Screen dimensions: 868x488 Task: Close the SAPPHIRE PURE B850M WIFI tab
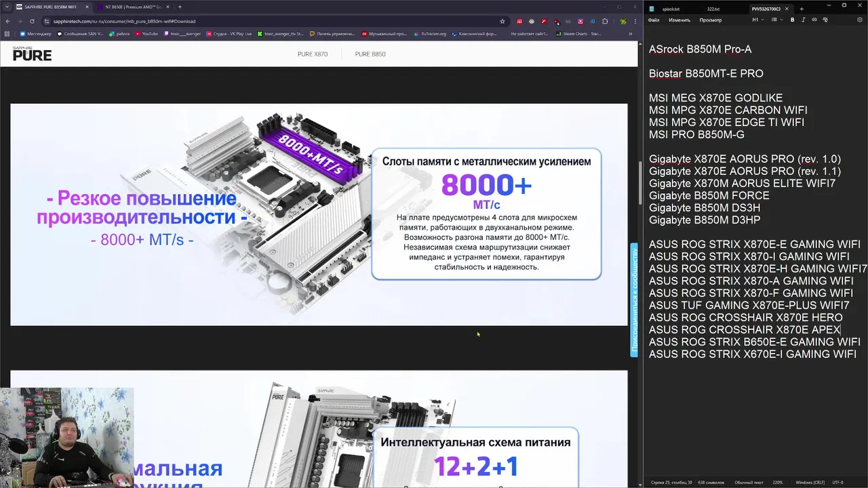87,7
